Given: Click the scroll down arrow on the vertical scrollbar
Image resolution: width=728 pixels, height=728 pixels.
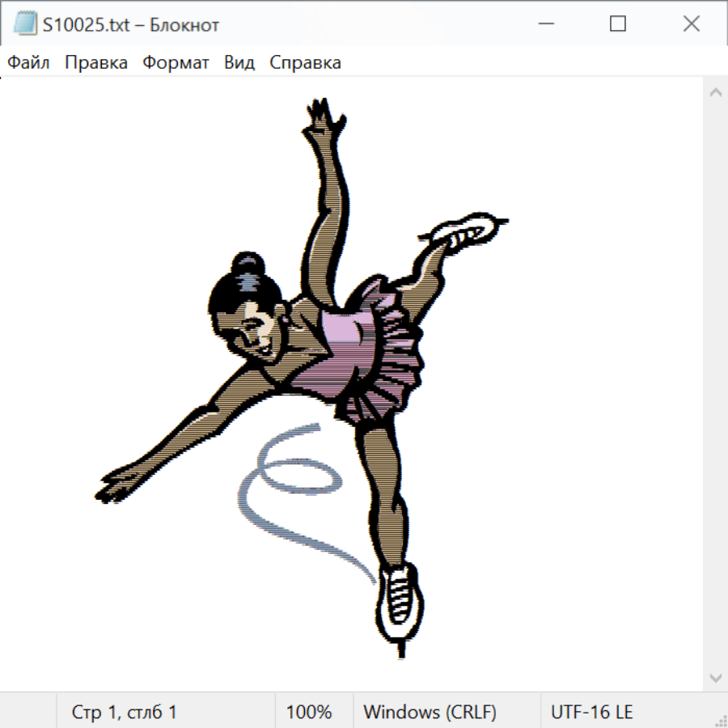Looking at the screenshot, I should pyautogui.click(x=715, y=677).
